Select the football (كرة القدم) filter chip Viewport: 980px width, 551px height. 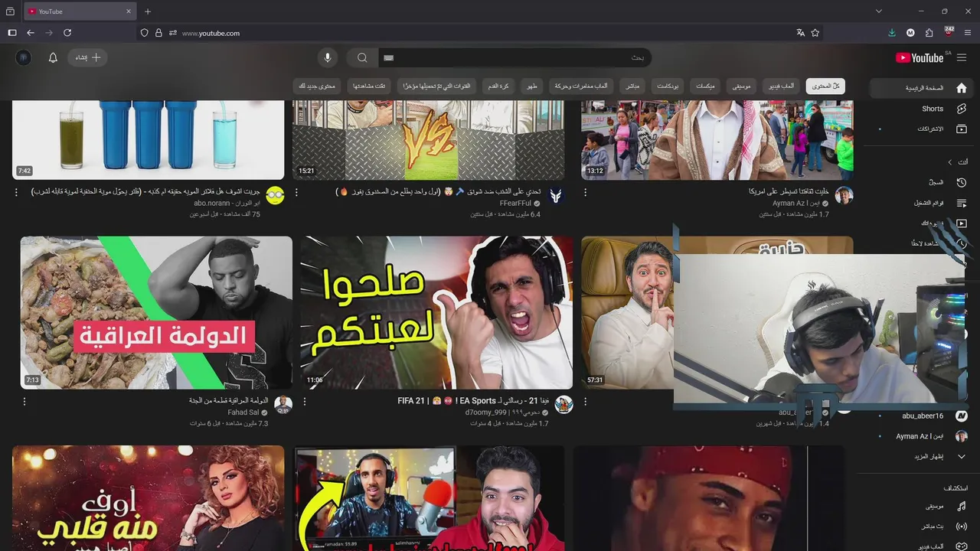coord(498,86)
